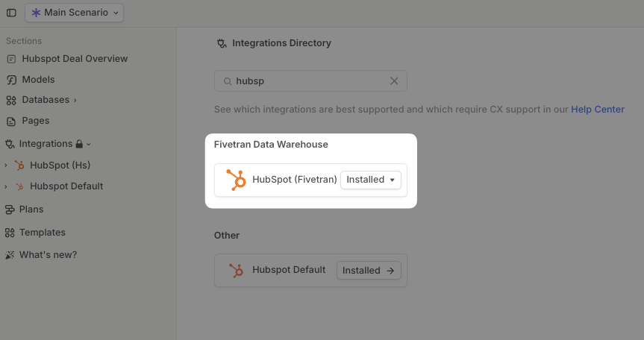Open Hubspot Default in the sidebar
644x340 pixels.
(x=66, y=186)
